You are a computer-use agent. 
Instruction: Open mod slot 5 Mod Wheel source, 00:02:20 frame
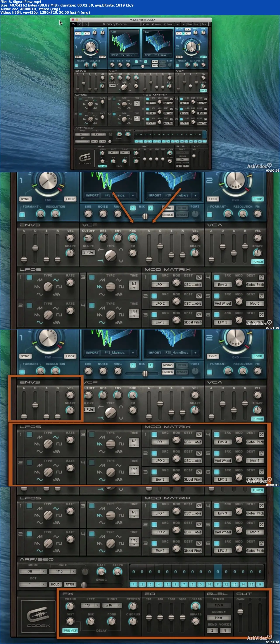(223, 532)
